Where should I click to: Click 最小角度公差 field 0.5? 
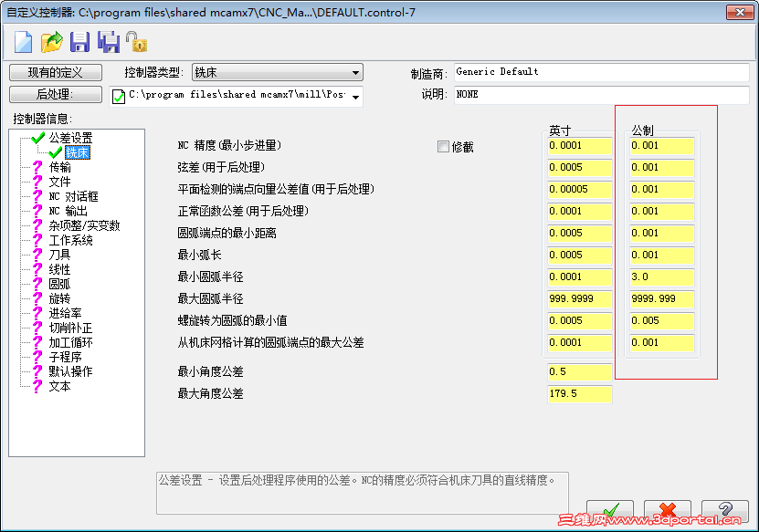(579, 372)
